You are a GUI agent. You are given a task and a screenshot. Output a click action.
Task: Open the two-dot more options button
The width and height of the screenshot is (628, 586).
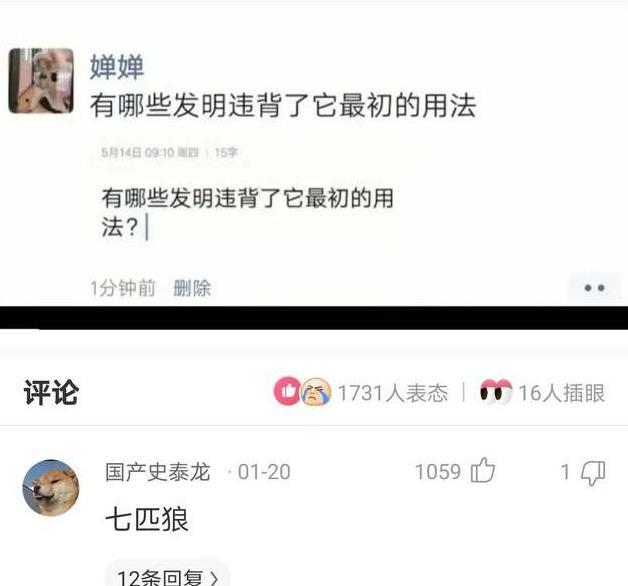(594, 288)
